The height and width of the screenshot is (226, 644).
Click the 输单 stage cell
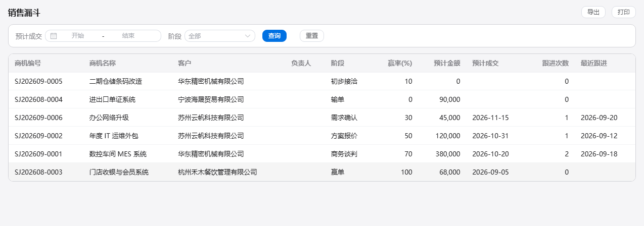[x=338, y=99]
